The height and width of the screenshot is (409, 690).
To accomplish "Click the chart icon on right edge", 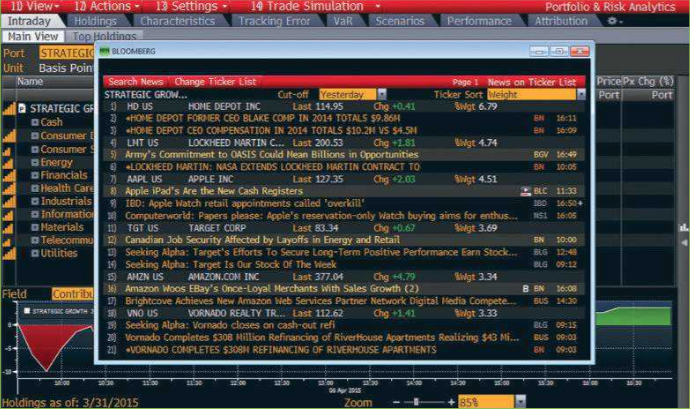I will 684,227.
